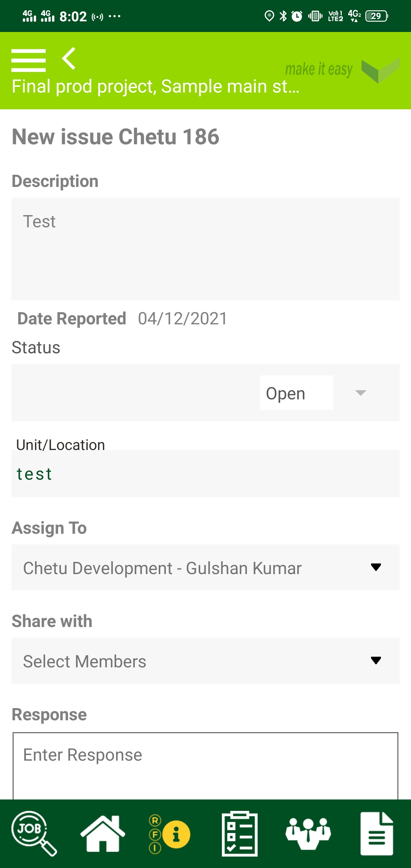Expand the Status dropdown arrow
Image resolution: width=411 pixels, height=868 pixels.
pyautogui.click(x=360, y=393)
